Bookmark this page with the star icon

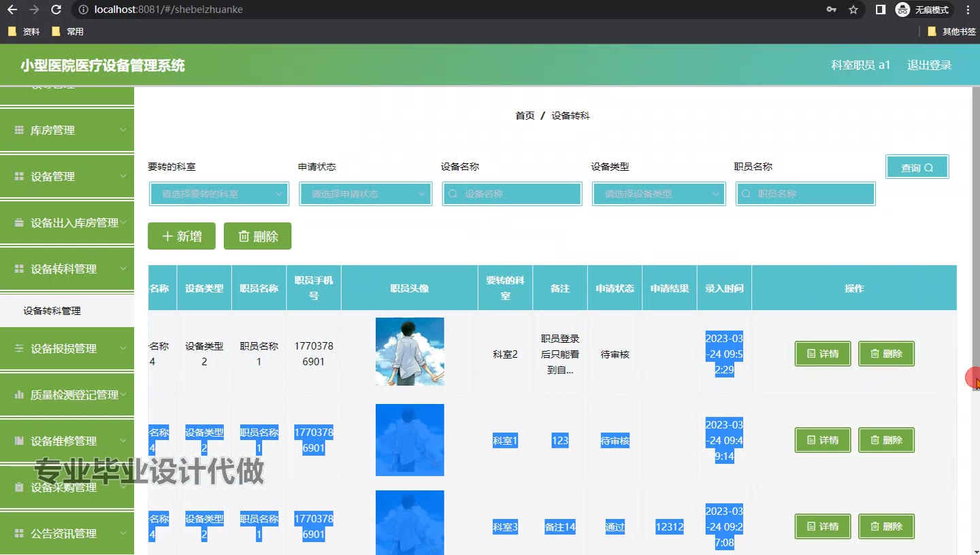click(853, 10)
